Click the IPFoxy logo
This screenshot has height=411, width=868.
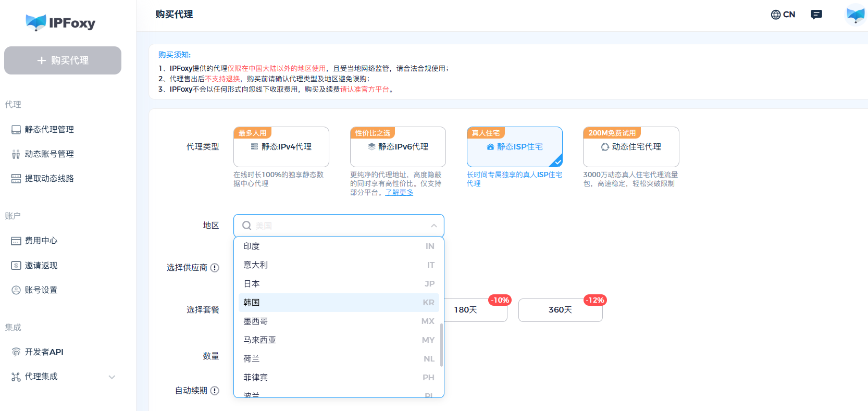60,22
